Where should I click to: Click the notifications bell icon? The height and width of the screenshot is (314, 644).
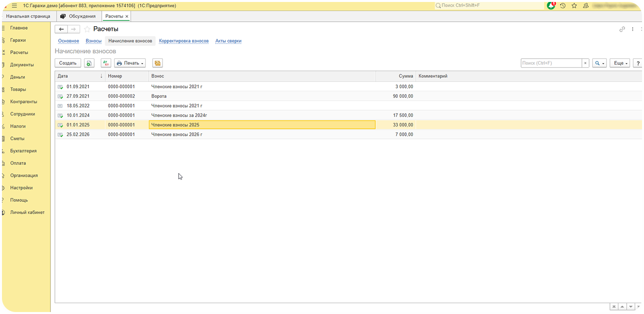pos(551,5)
